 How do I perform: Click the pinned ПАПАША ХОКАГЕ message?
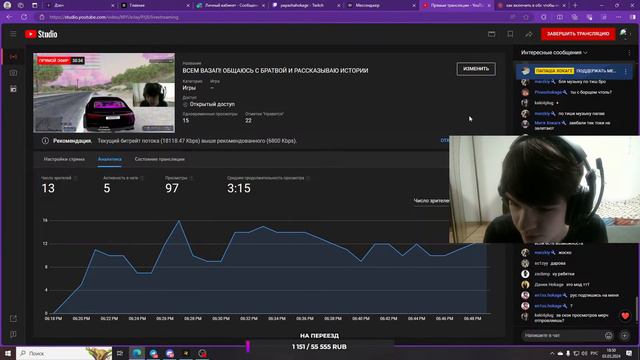[574, 71]
